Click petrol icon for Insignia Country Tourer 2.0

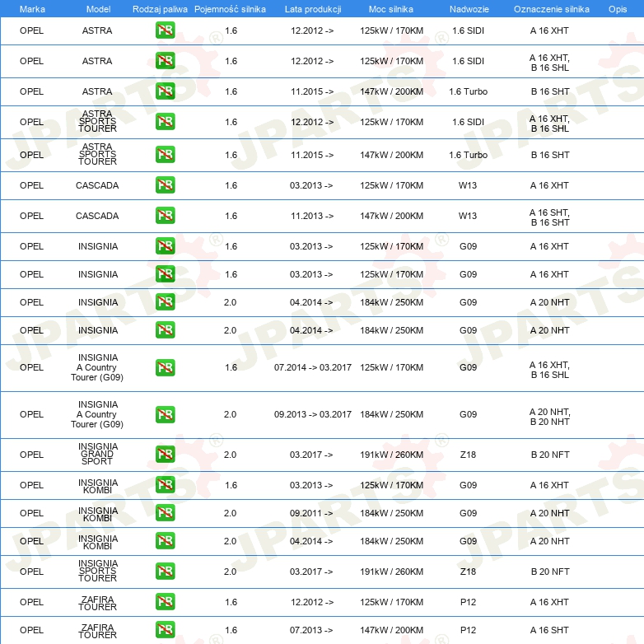pos(165,415)
